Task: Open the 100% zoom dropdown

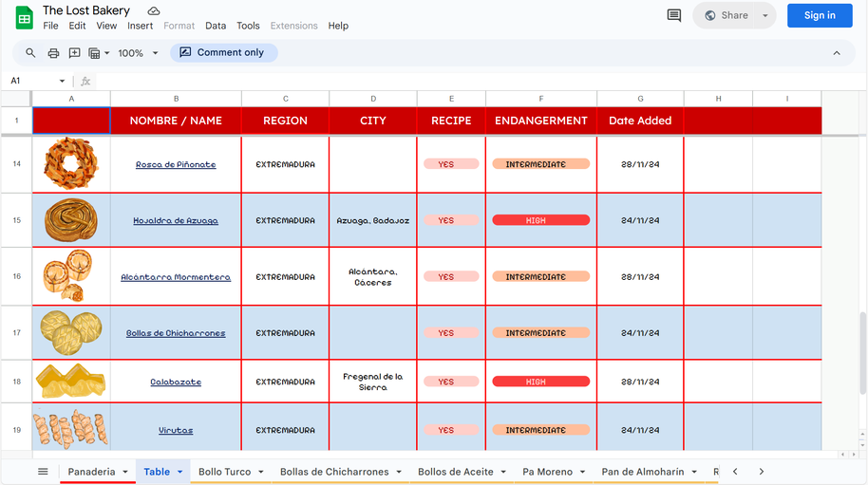Action: pyautogui.click(x=137, y=53)
